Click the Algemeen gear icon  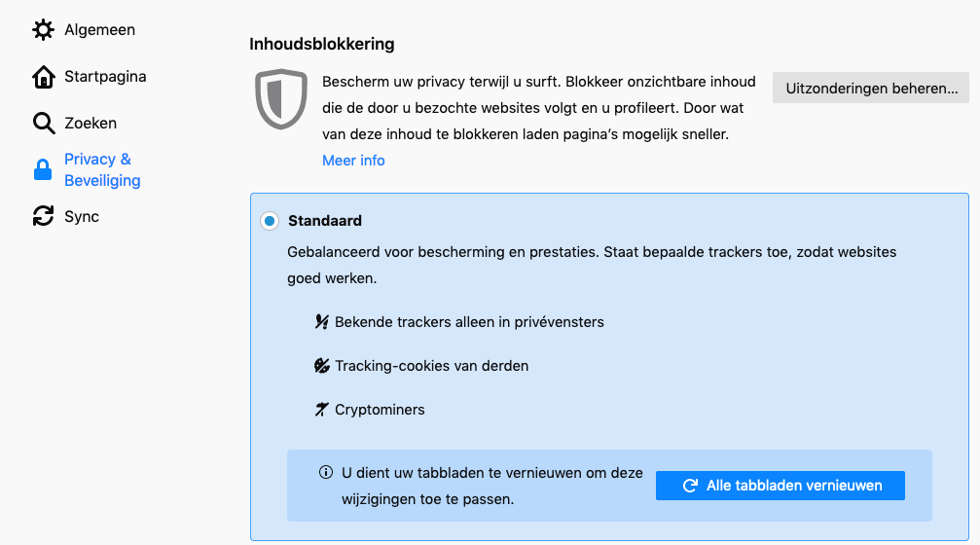[44, 30]
